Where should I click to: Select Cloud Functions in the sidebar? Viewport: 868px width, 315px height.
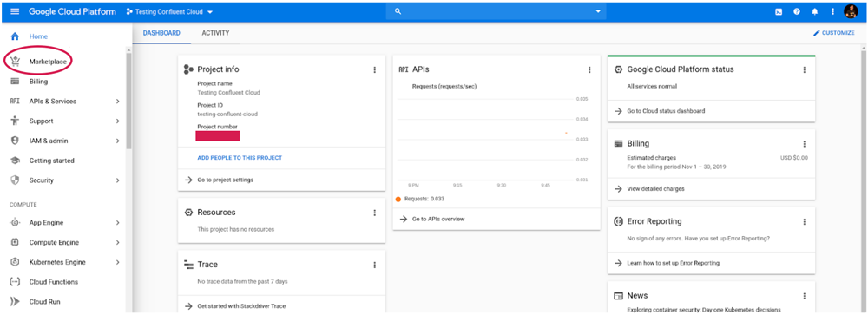(54, 282)
